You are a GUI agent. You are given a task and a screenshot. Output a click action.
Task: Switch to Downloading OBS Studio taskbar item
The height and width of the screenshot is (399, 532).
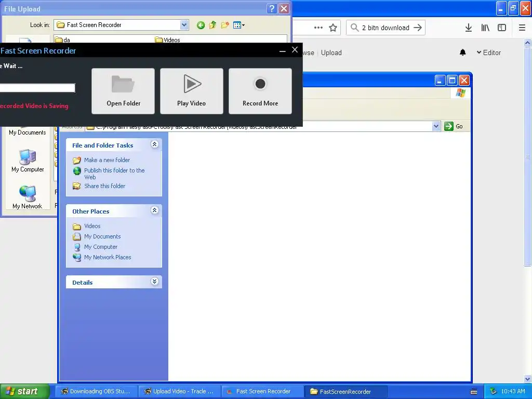click(96, 391)
